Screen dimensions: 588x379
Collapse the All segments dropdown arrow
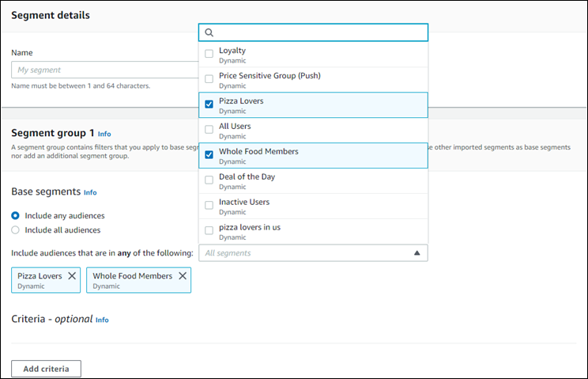coord(416,253)
